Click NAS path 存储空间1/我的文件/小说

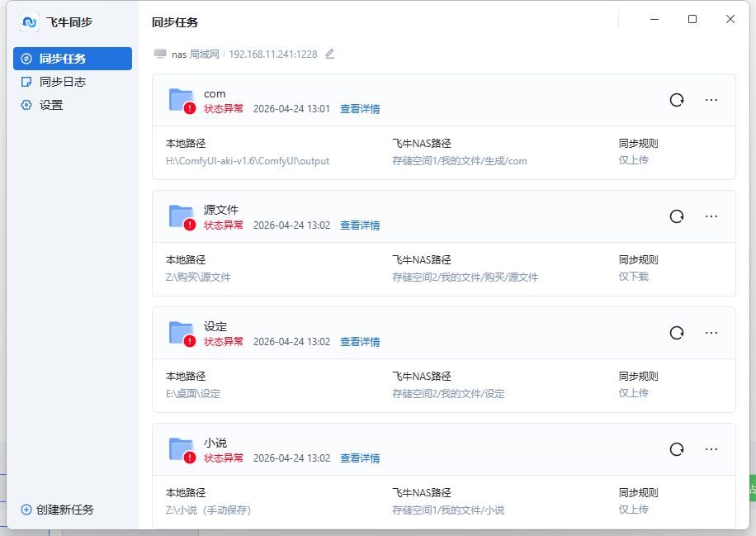click(448, 510)
